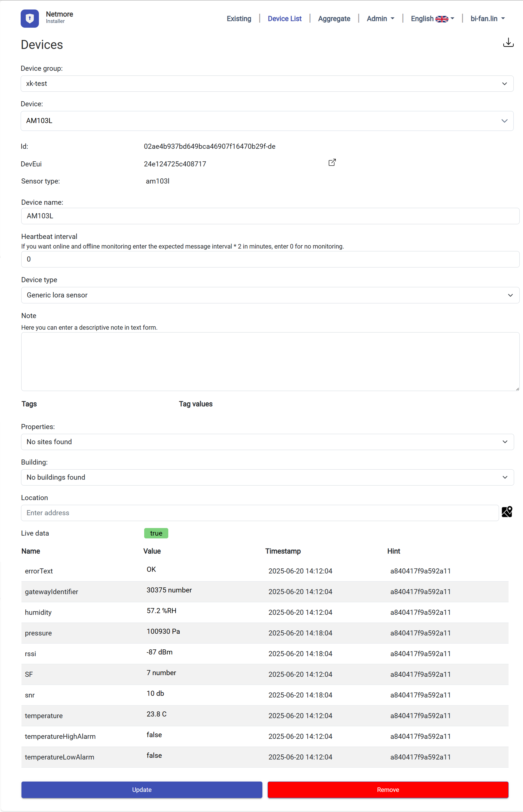This screenshot has height=812, width=523.
Task: Click the UK flag language icon
Action: 442,19
